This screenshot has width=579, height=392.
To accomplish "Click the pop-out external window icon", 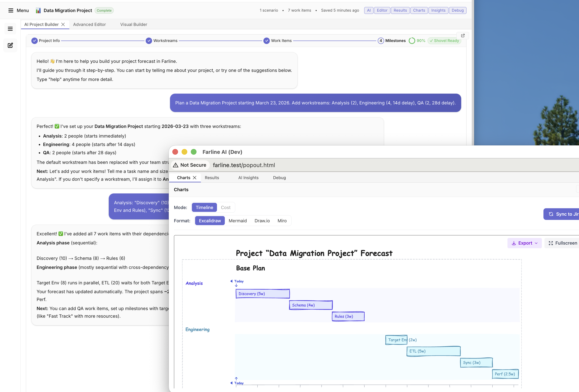I will coord(463,36).
